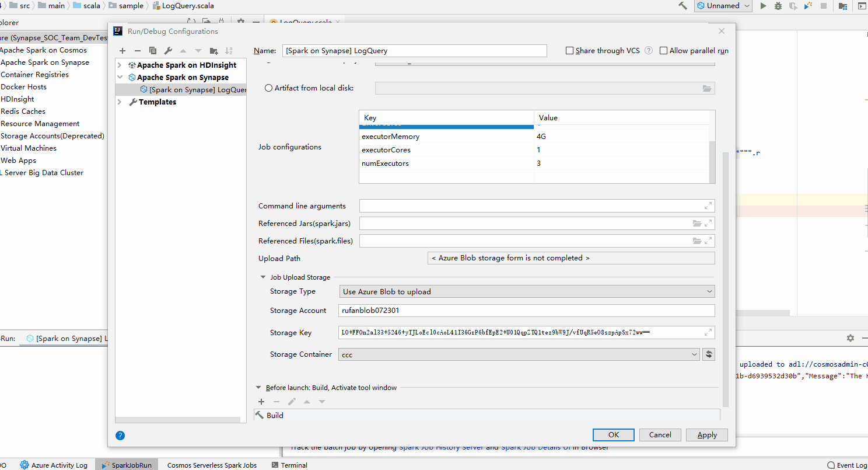
Task: Add a new run configuration
Action: pos(123,51)
